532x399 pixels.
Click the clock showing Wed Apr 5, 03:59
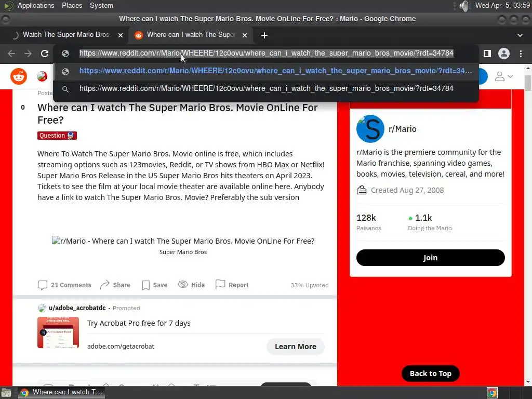click(x=502, y=5)
